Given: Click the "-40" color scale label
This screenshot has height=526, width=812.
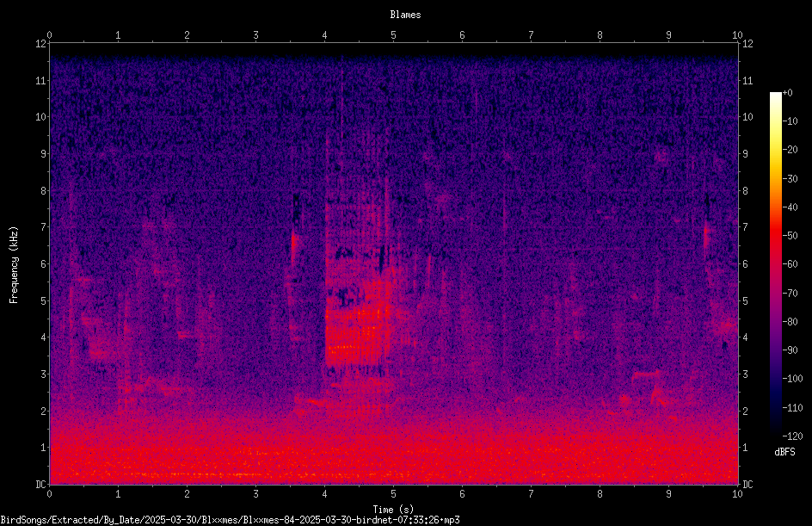Looking at the screenshot, I should click(x=790, y=207).
